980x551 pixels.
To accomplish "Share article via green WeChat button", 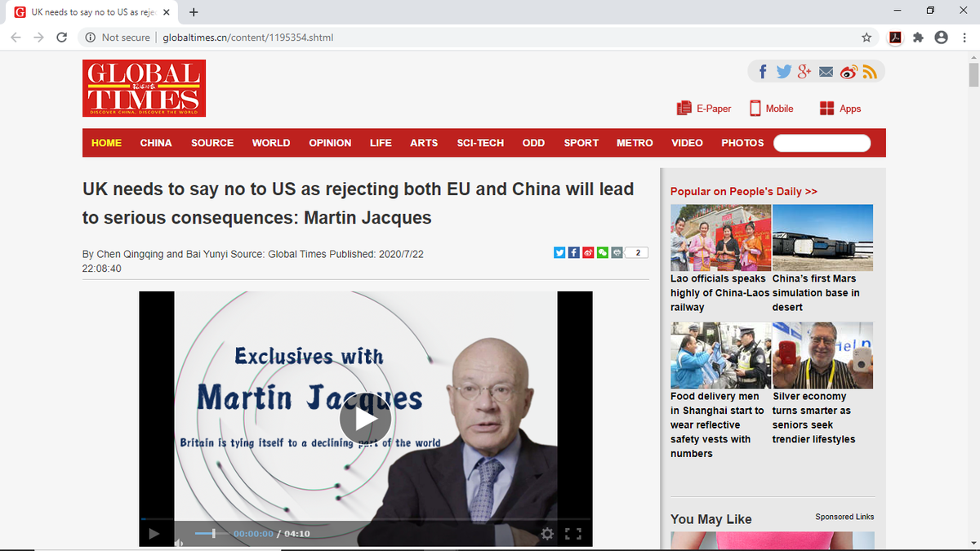I will (603, 252).
